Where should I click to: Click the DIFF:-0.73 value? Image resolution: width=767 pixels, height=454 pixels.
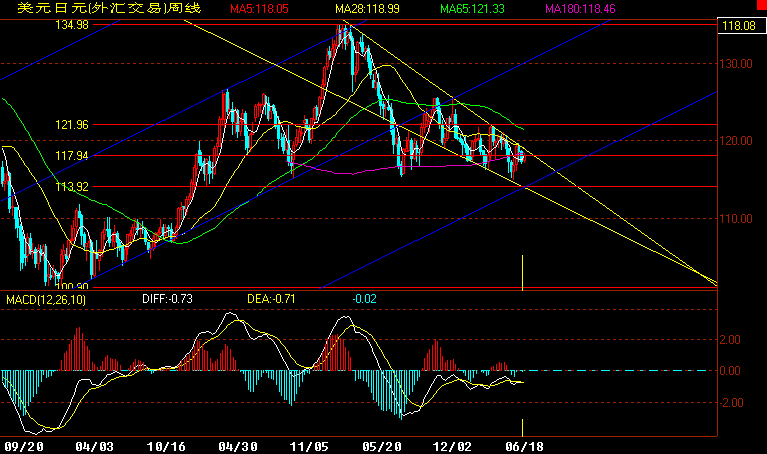(162, 298)
